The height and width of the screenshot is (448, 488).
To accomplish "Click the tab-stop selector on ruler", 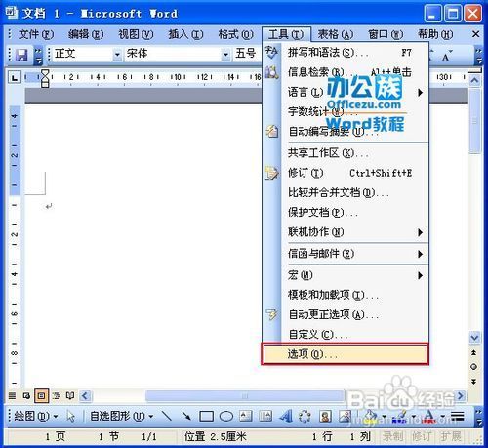I will 15,78.
